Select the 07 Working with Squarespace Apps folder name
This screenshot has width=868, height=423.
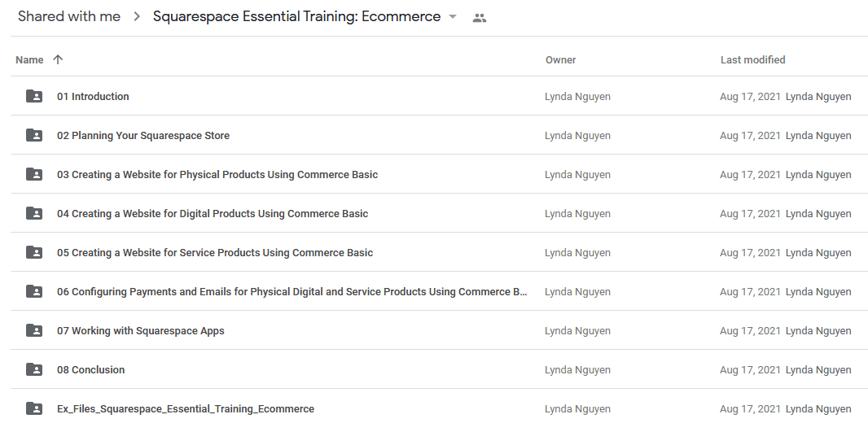[141, 330]
